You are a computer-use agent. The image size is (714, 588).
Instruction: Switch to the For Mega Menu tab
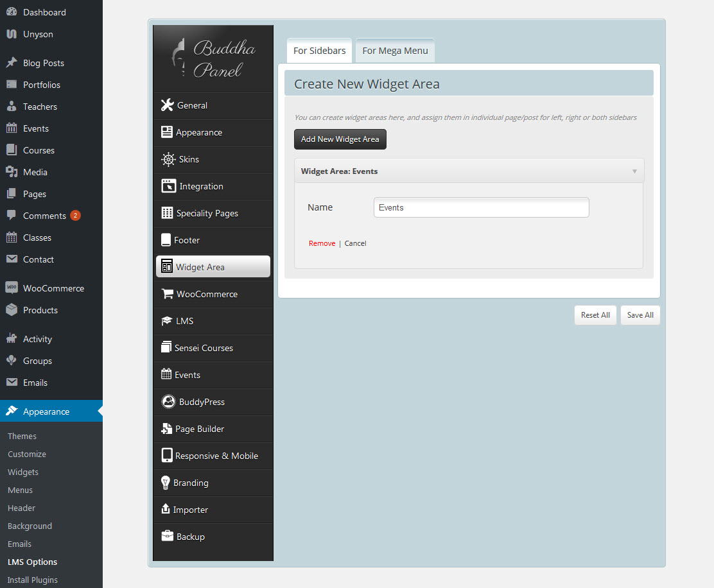(x=395, y=51)
